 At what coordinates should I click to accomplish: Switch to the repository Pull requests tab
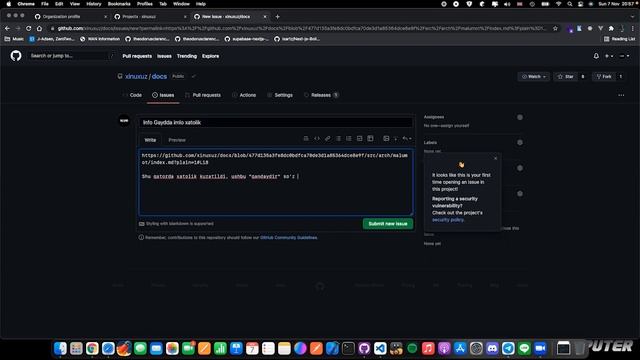[x=203, y=95]
